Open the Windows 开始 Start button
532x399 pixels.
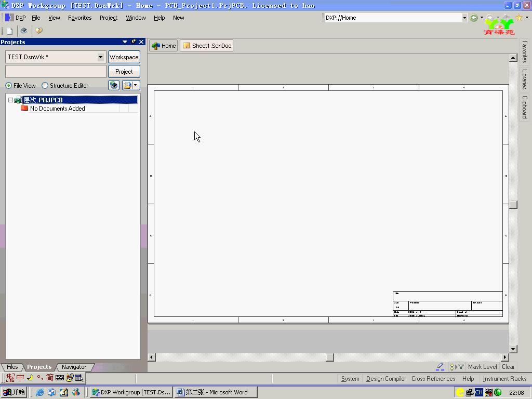tap(14, 392)
